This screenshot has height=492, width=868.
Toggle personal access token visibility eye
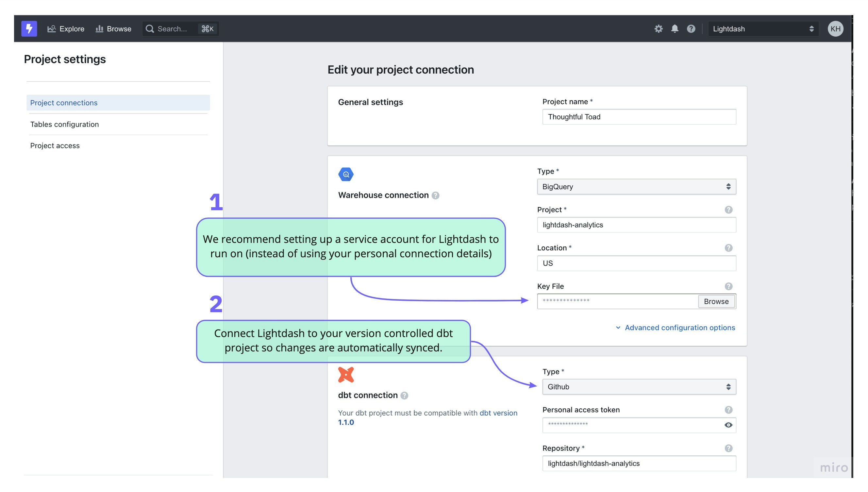coord(728,425)
